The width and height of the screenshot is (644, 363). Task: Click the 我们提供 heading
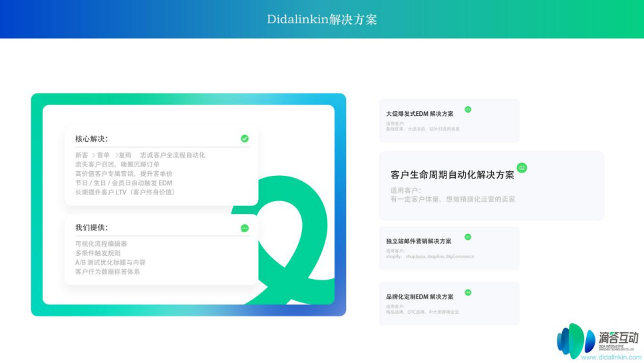[91, 228]
